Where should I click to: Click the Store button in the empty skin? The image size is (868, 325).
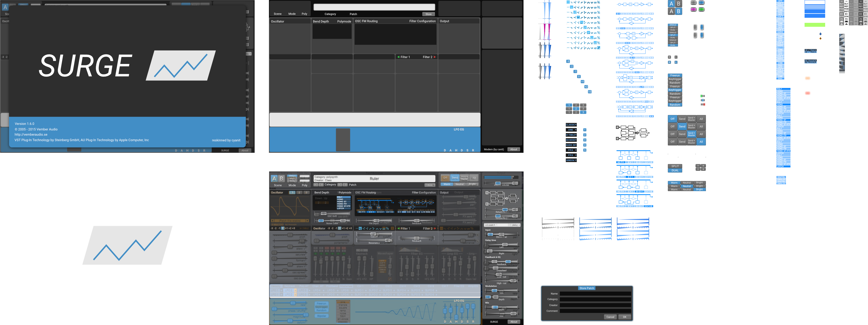pos(429,14)
